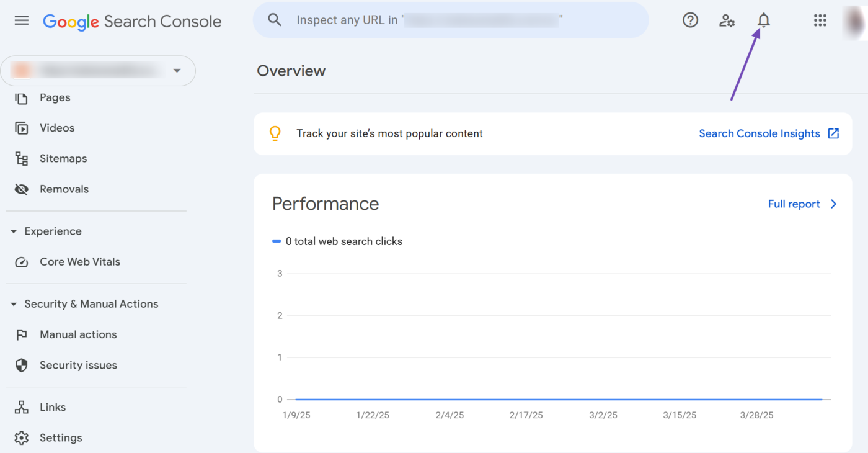The image size is (868, 453).
Task: Go to the Pages report
Action: click(55, 97)
